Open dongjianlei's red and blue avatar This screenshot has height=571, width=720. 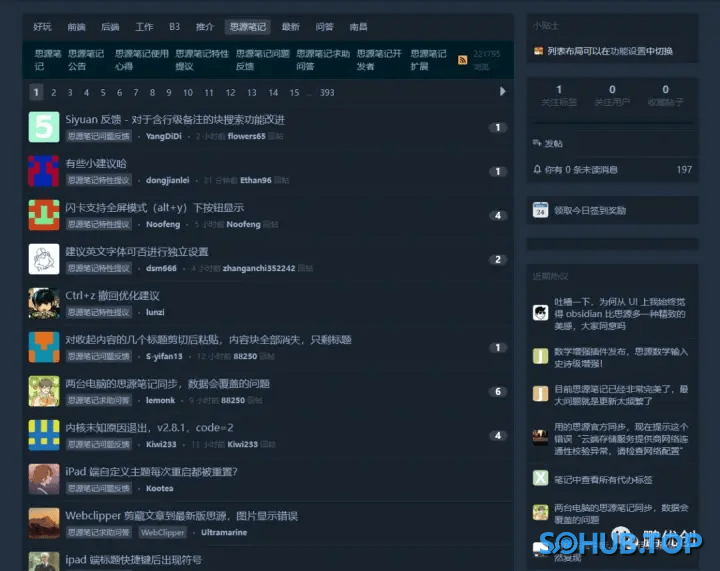44,171
